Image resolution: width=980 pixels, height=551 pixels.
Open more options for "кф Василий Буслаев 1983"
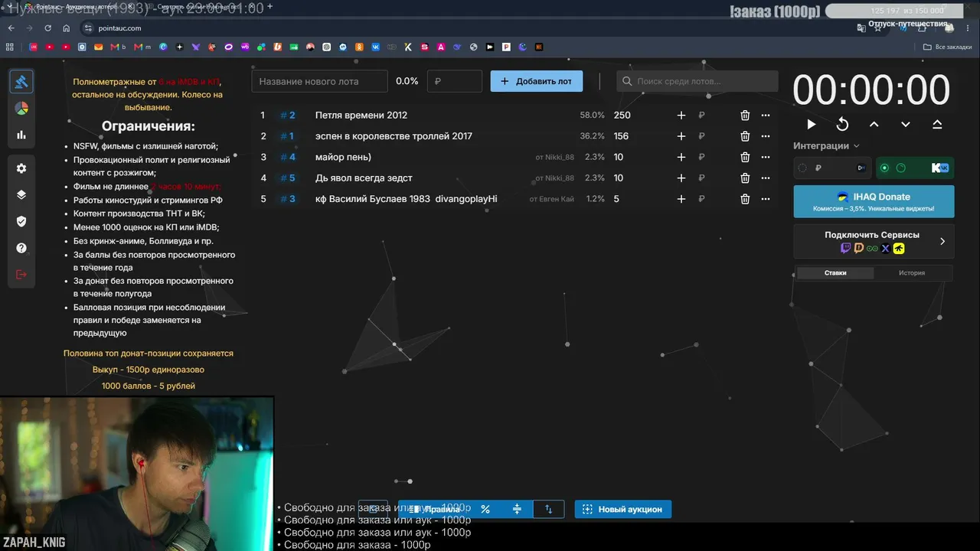tap(765, 199)
